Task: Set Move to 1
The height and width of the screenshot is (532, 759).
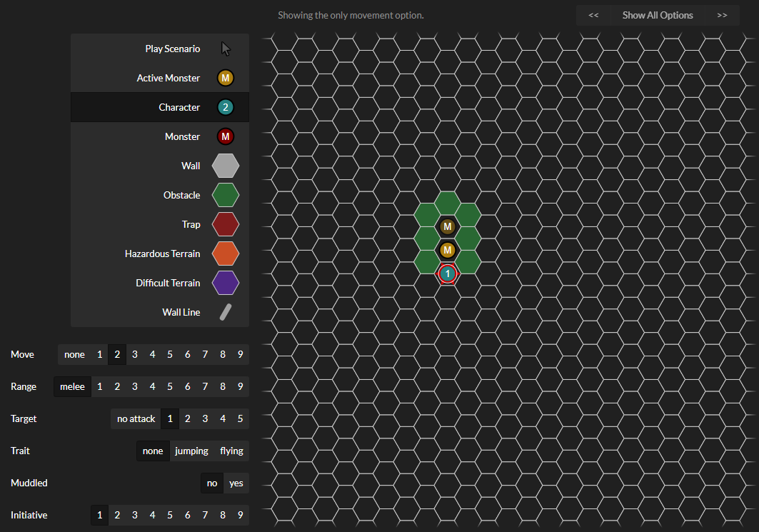Action: pos(100,354)
